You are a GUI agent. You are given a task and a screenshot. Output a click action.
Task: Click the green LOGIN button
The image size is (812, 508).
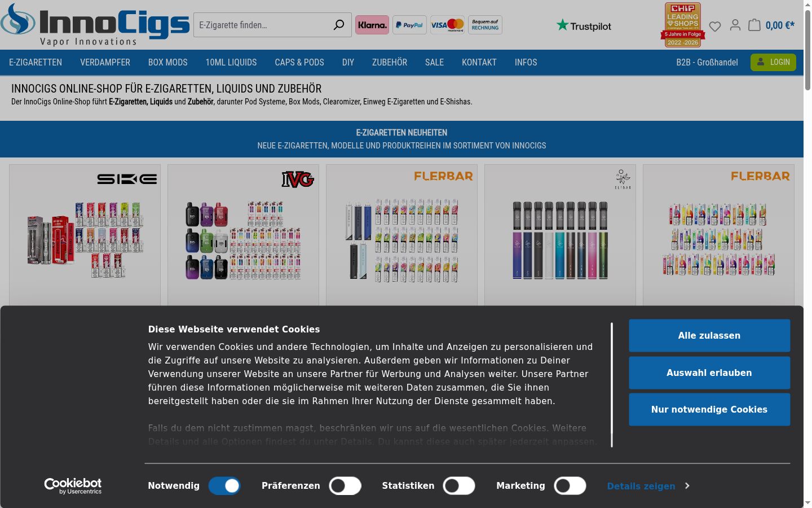773,62
